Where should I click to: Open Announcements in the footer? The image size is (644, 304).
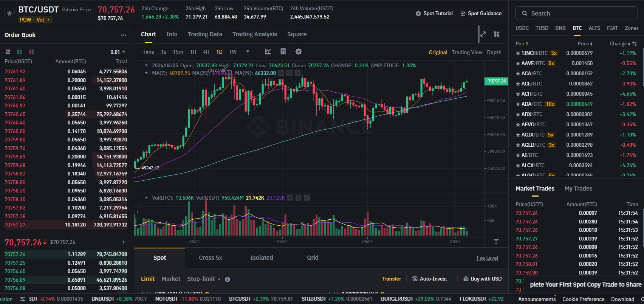coord(537,299)
